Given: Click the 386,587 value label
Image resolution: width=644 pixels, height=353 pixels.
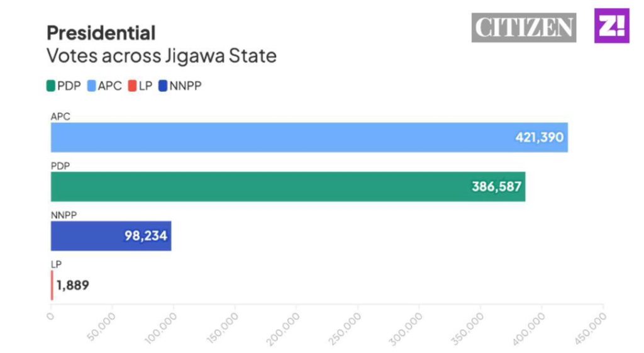Looking at the screenshot, I should pos(497,186).
